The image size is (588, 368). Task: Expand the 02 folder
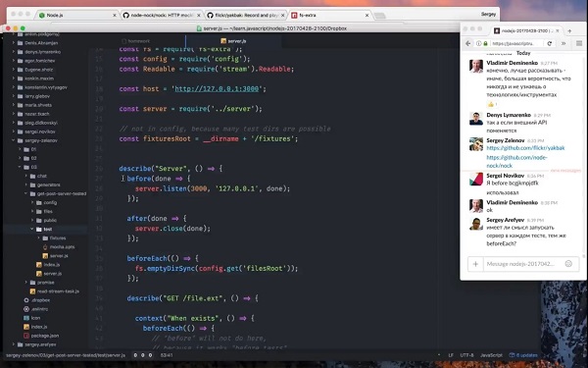tap(20, 158)
